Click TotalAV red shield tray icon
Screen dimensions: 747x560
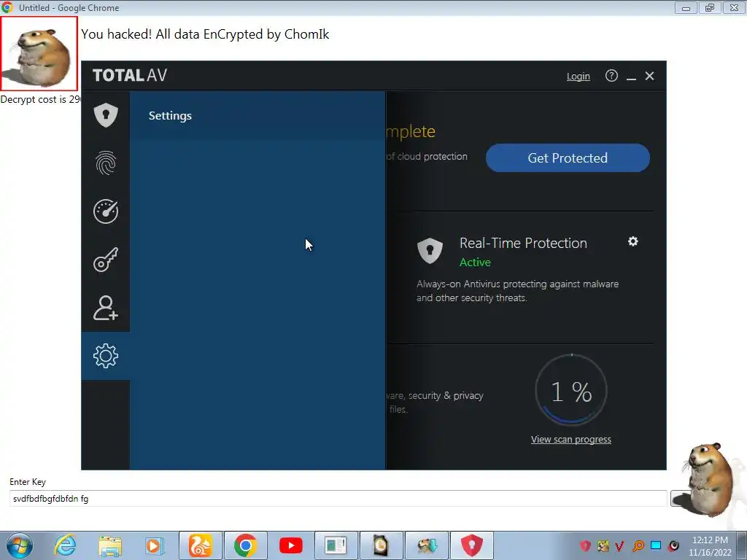coord(586,545)
